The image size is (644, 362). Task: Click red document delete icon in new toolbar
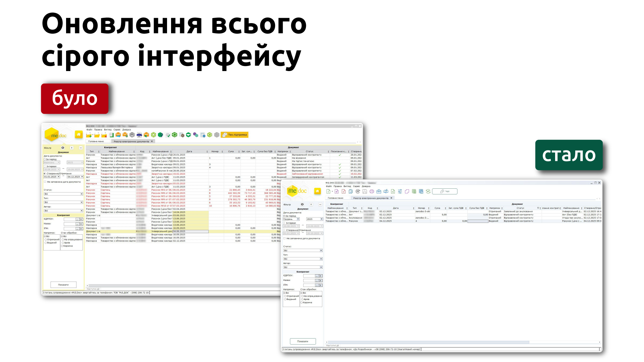(x=343, y=191)
